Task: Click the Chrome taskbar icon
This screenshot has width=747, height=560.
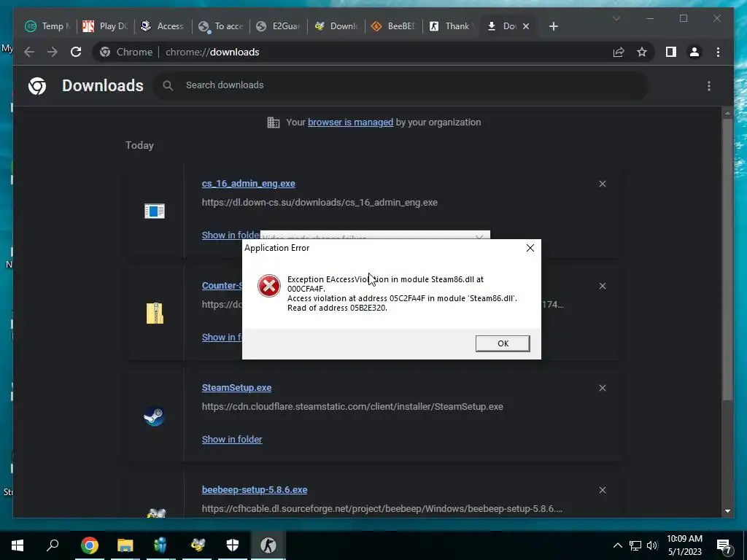Action: point(89,545)
